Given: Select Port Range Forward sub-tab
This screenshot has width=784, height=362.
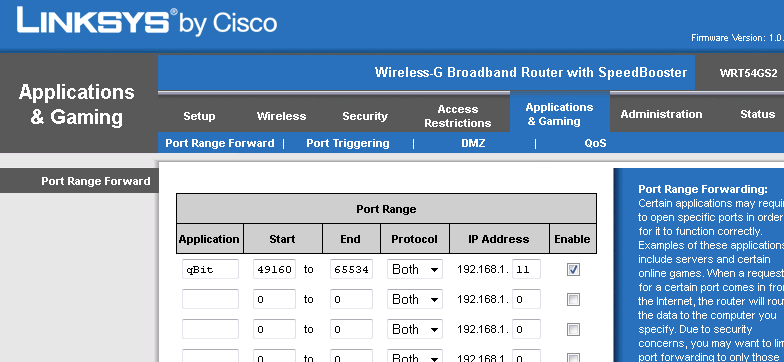Looking at the screenshot, I should click(220, 143).
